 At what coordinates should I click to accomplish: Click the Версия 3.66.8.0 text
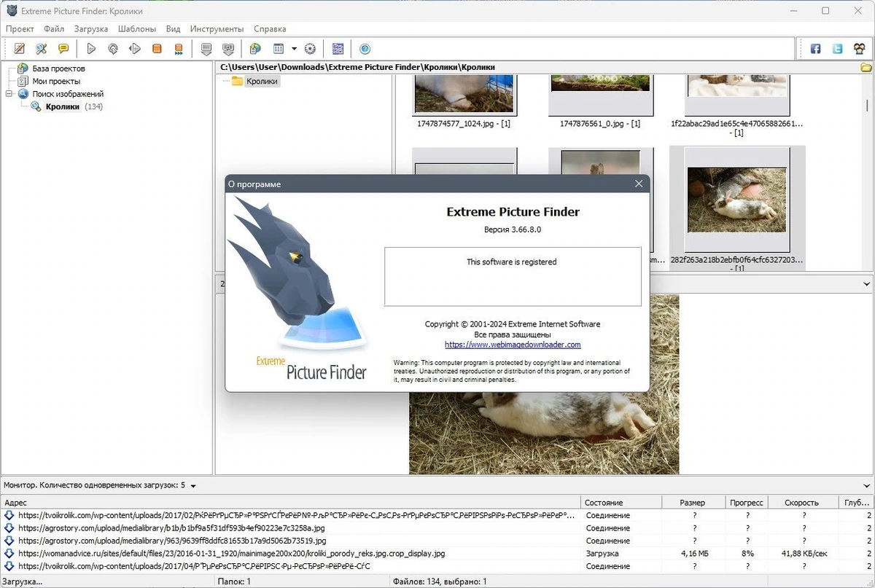[513, 230]
